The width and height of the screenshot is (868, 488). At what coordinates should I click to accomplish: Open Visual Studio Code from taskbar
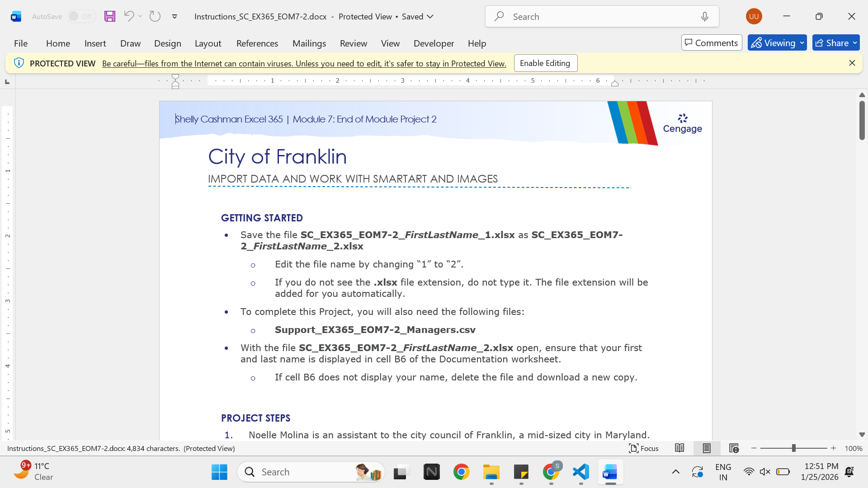pos(581,472)
